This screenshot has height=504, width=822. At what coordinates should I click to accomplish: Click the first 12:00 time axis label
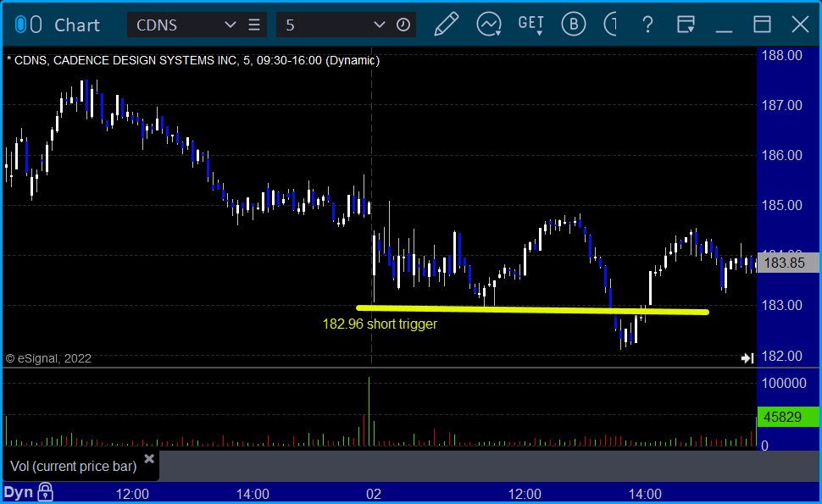[132, 494]
